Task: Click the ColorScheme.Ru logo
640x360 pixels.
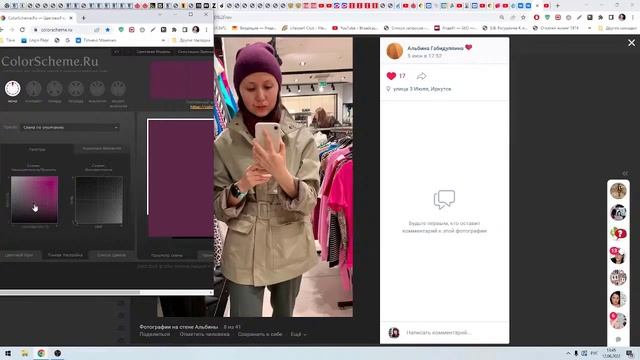Action: coord(50,62)
